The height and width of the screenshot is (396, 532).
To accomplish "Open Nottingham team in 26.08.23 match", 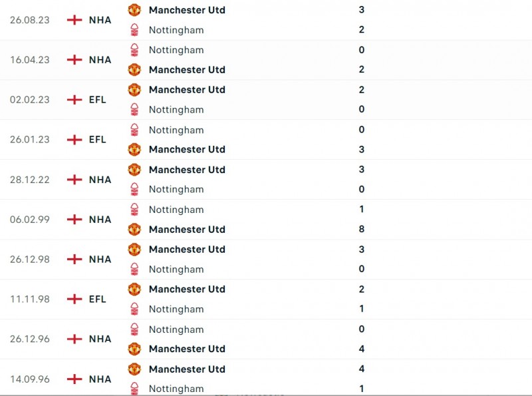I will [x=176, y=30].
